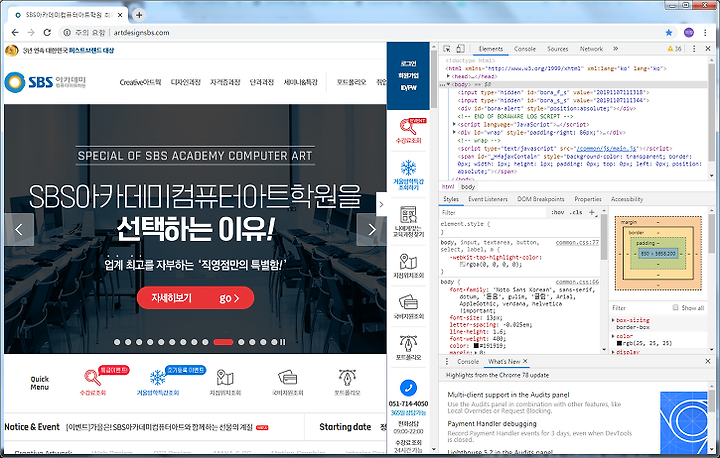Toggle the :hov element state button
The height and width of the screenshot is (458, 720).
(557, 212)
